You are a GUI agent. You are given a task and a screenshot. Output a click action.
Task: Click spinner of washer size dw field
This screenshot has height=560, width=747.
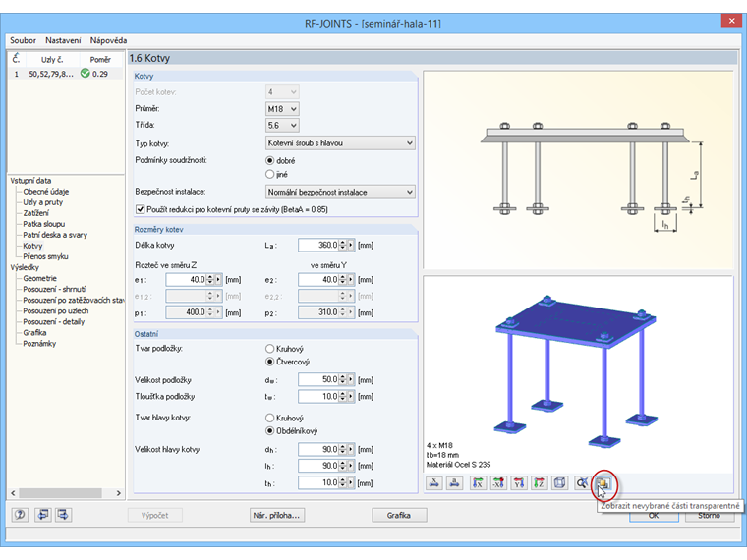click(343, 379)
